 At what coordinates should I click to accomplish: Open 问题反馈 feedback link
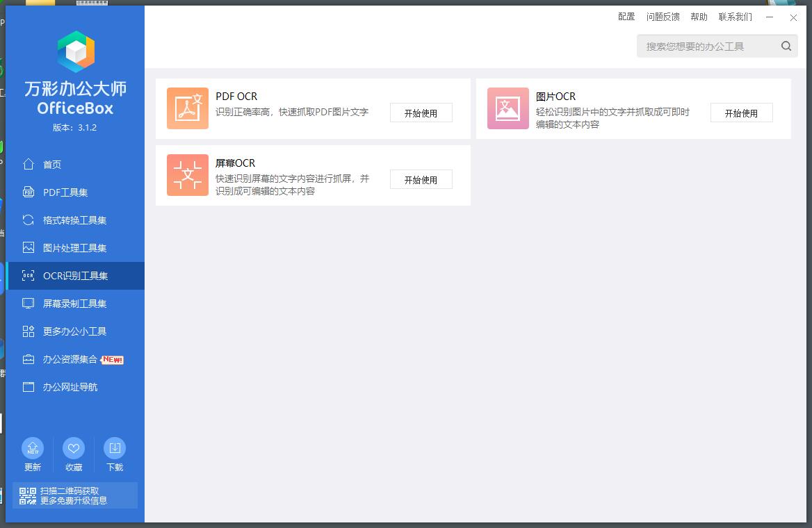(x=663, y=17)
